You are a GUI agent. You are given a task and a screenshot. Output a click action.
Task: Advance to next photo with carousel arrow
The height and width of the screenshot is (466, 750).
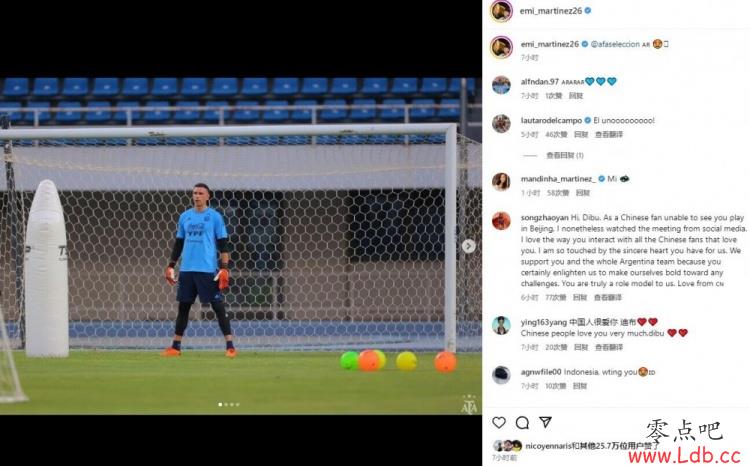pos(469,246)
